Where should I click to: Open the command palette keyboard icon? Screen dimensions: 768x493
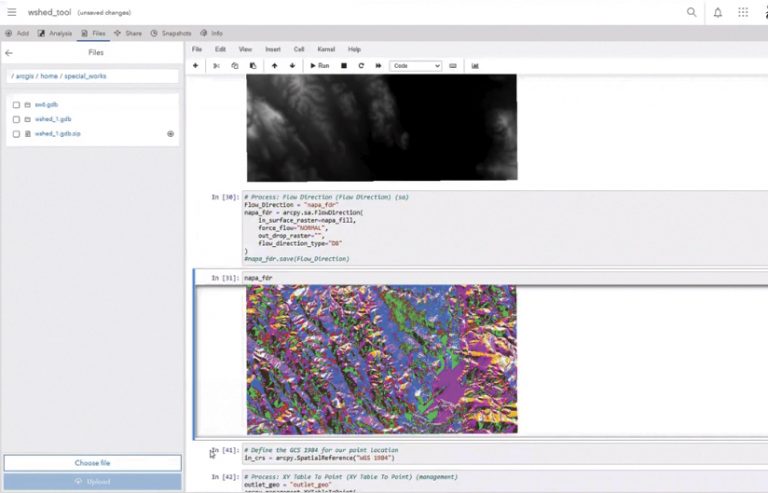453,66
